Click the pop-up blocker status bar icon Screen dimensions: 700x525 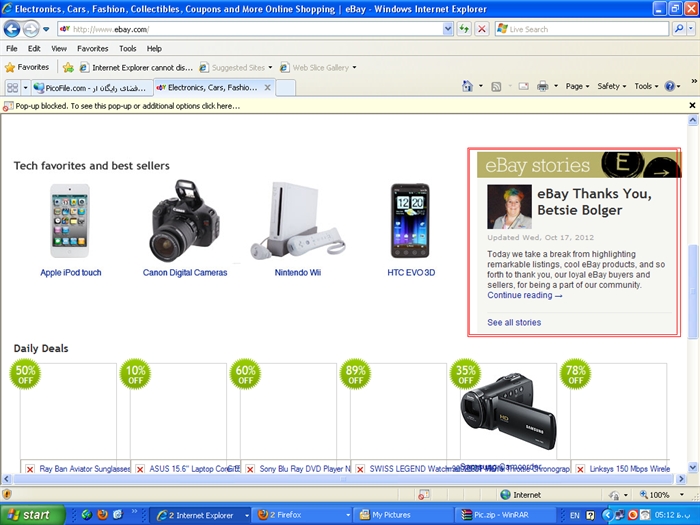tap(424, 495)
